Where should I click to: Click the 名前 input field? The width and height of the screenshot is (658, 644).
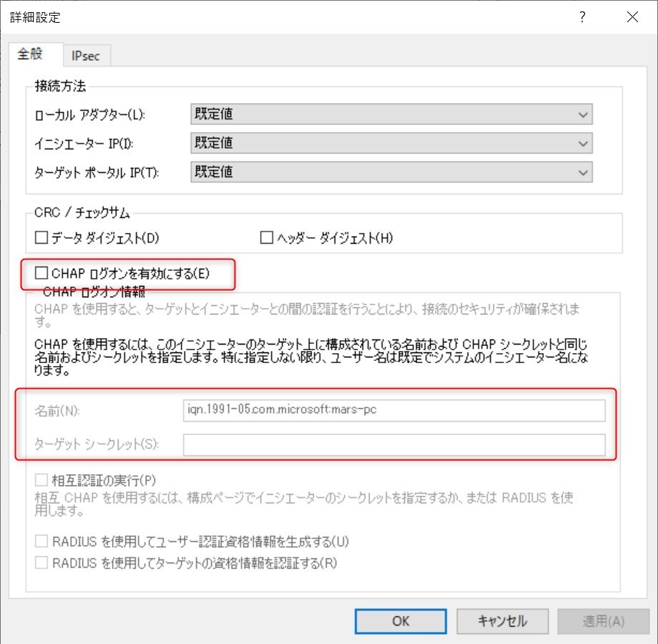point(393,411)
